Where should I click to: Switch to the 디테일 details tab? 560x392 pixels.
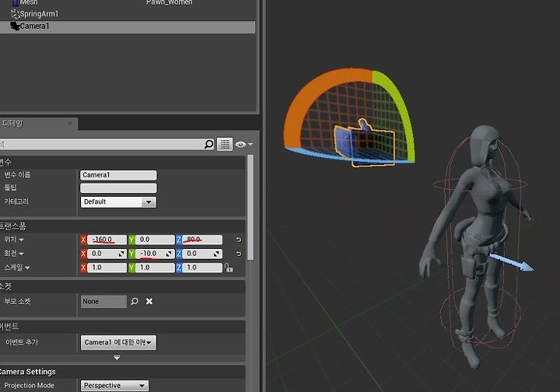coord(13,124)
